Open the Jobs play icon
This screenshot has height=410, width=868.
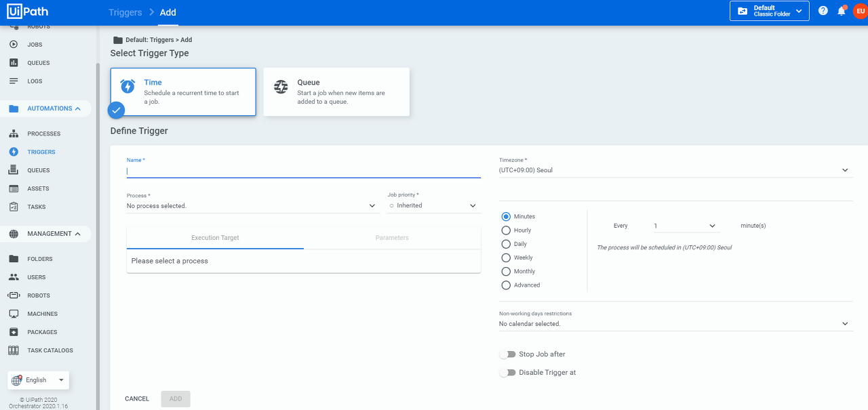point(14,45)
